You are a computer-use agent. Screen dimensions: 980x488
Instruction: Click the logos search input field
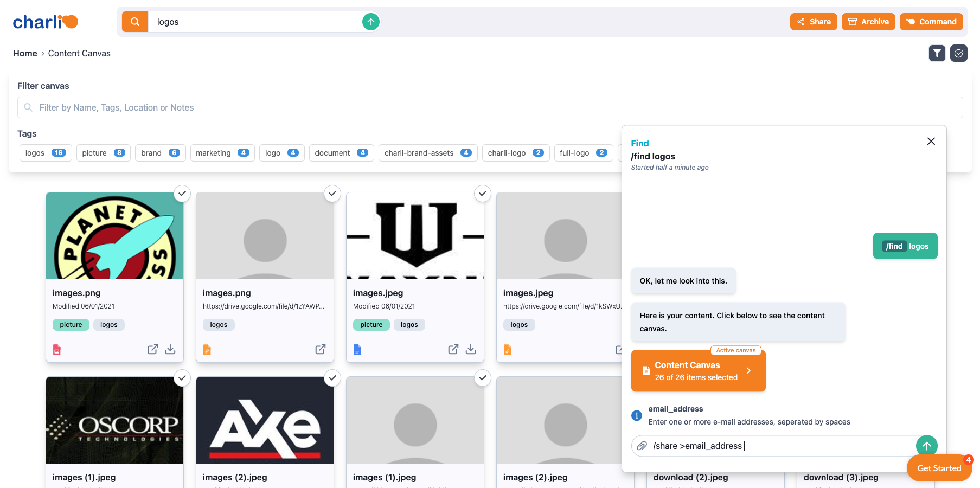(255, 22)
